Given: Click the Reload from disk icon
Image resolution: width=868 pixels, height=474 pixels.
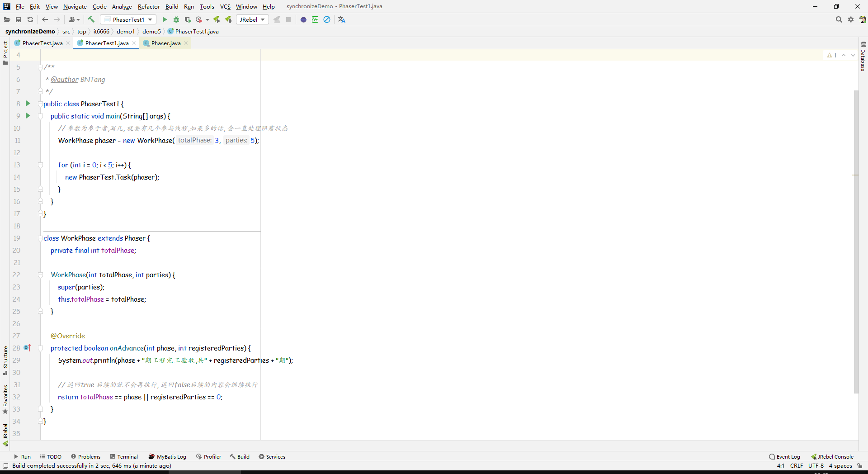Looking at the screenshot, I should coord(30,19).
